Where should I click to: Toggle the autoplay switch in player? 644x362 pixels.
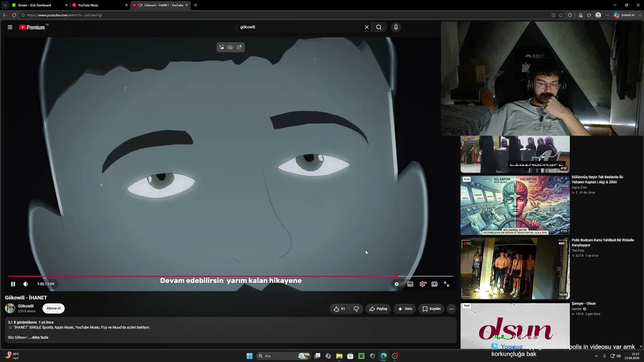point(396,284)
